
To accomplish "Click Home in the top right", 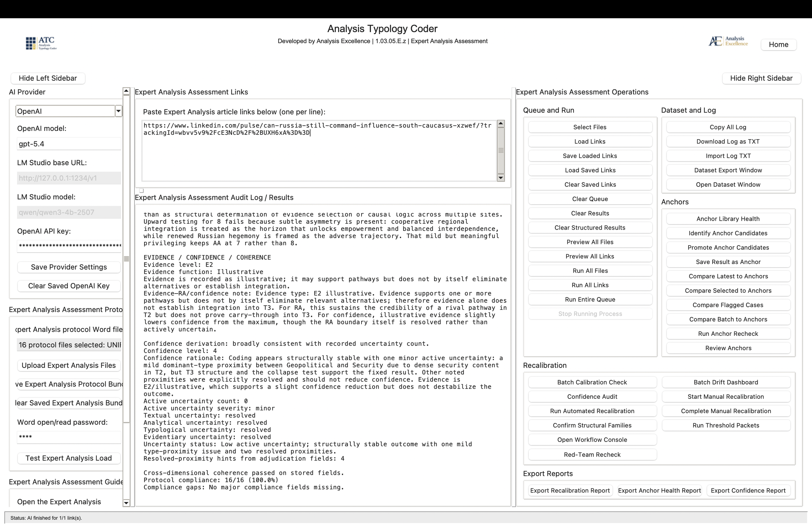I will tap(779, 44).
